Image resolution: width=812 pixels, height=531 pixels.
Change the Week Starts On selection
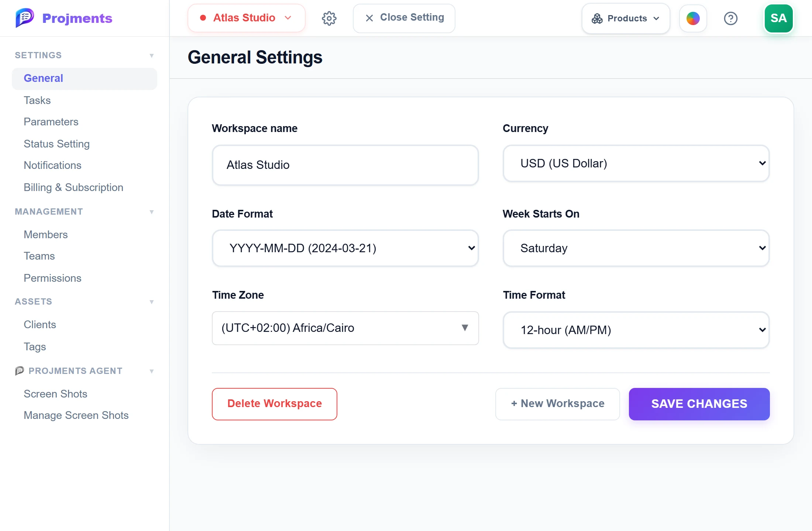click(636, 248)
